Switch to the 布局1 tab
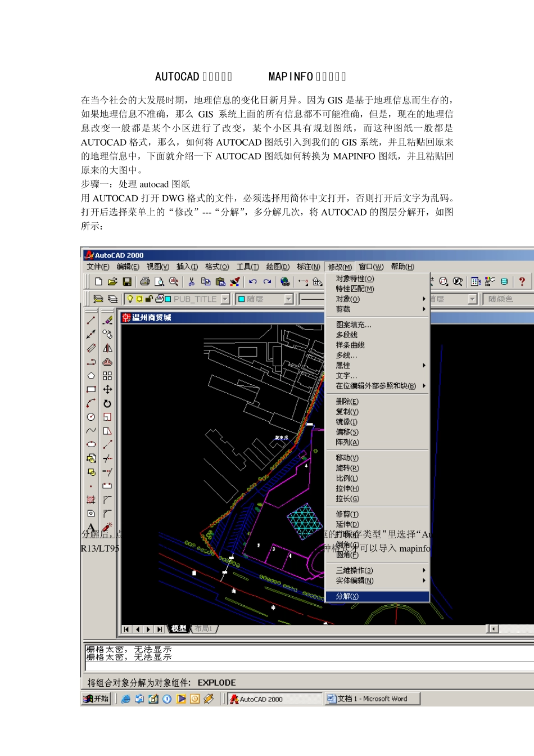The width and height of the screenshot is (534, 756). tap(203, 628)
